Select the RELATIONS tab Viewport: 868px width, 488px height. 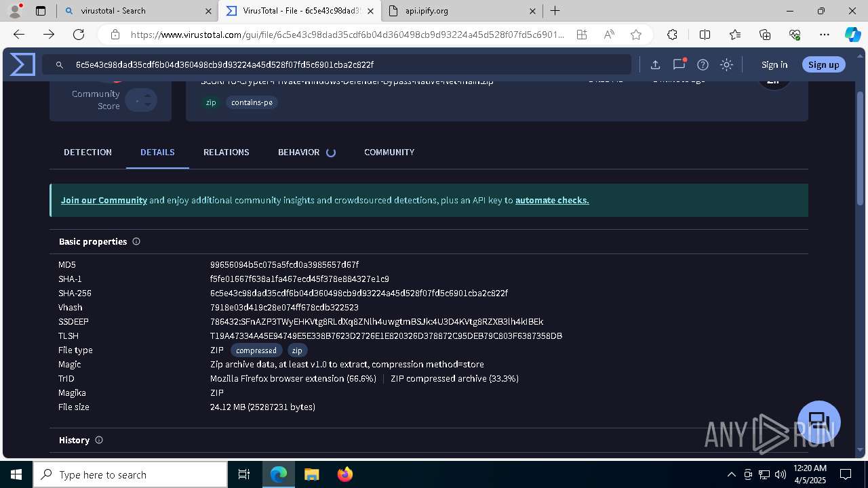(x=226, y=152)
